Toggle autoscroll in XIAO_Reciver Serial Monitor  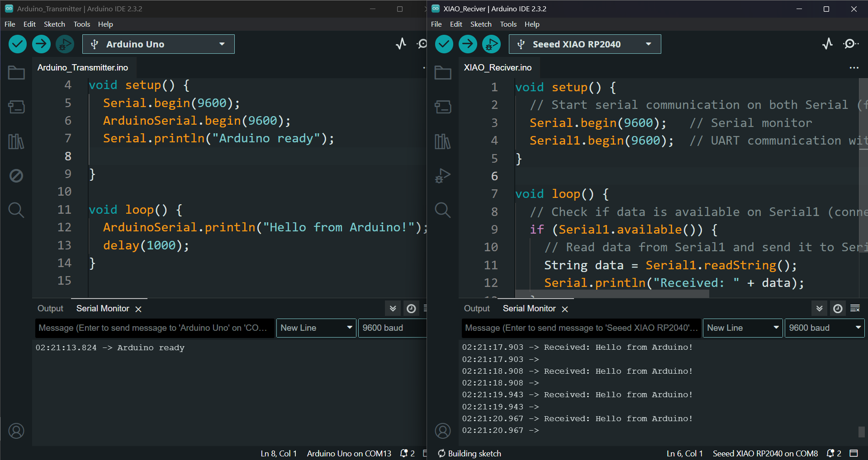(820, 309)
